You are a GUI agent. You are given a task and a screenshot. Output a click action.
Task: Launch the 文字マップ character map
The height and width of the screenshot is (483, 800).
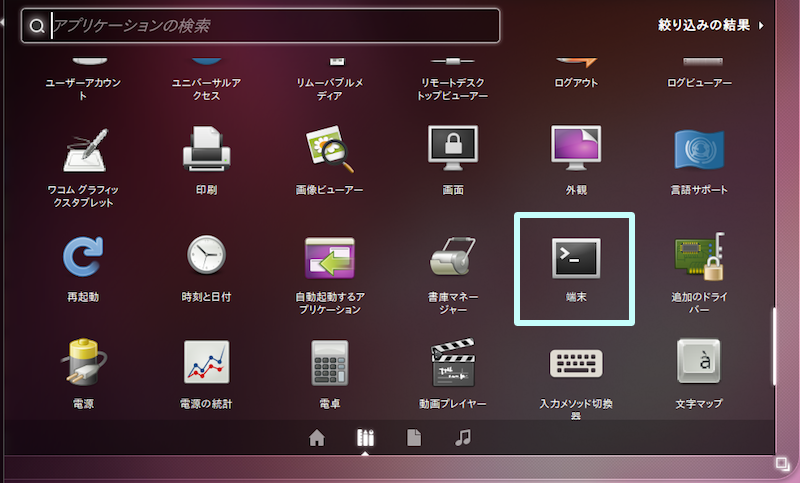(x=699, y=361)
